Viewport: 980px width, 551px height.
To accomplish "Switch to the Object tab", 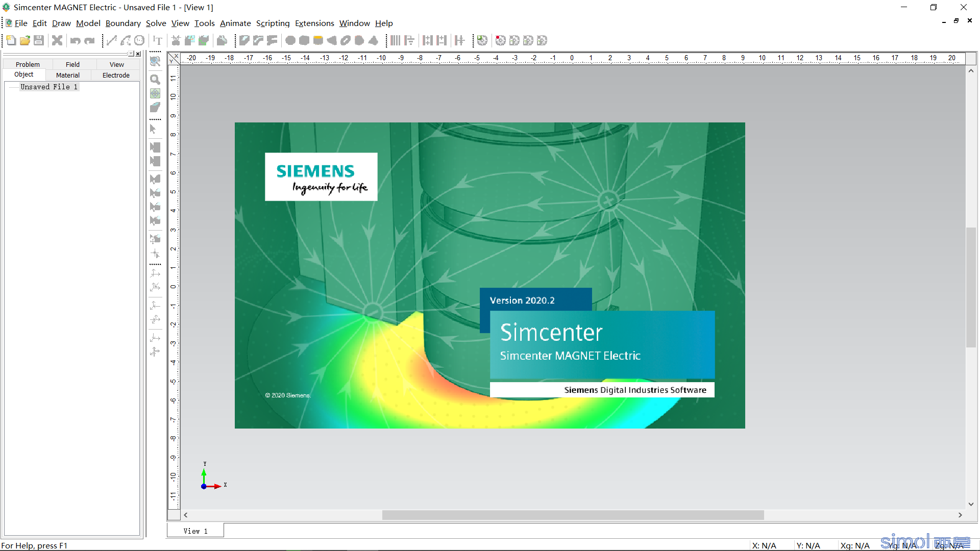I will pyautogui.click(x=23, y=74).
